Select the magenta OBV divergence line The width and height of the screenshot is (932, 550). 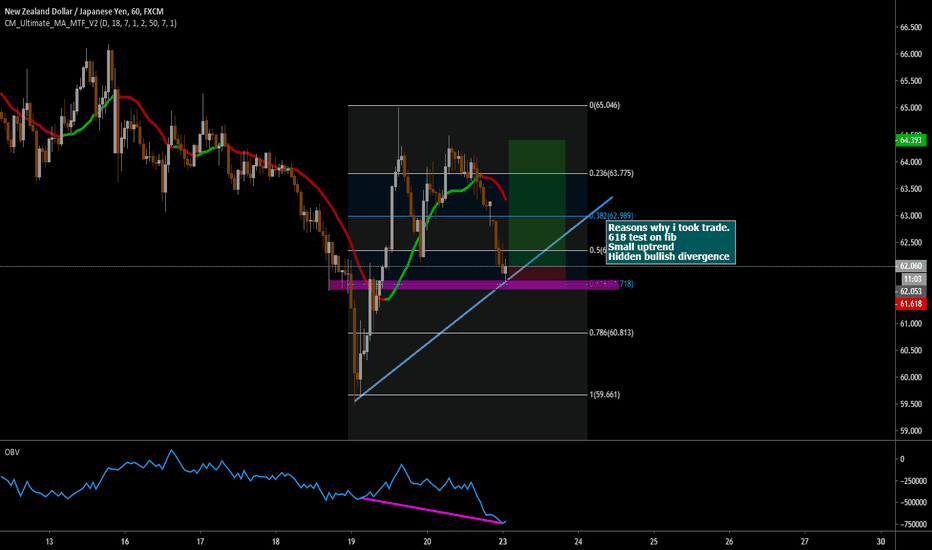point(432,511)
